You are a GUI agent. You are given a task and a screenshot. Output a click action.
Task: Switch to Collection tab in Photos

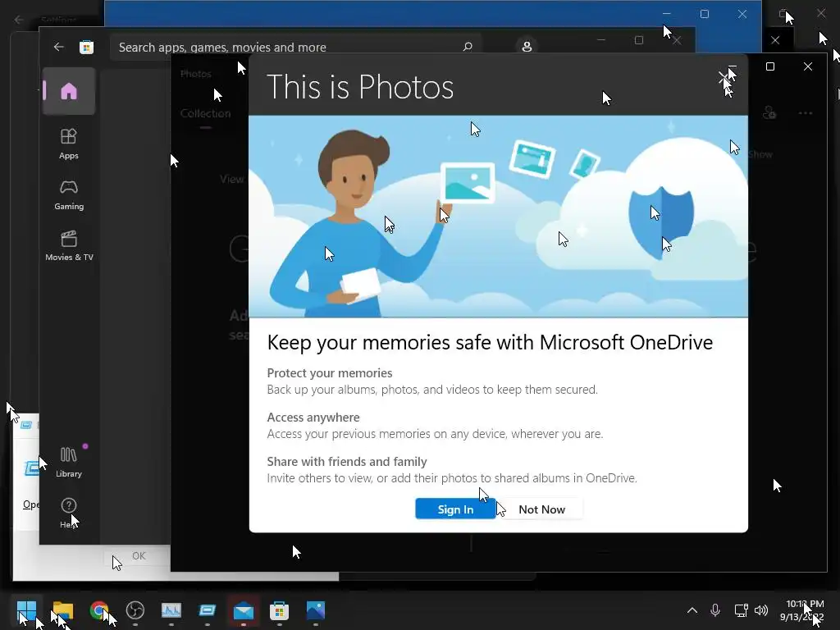[x=205, y=113]
